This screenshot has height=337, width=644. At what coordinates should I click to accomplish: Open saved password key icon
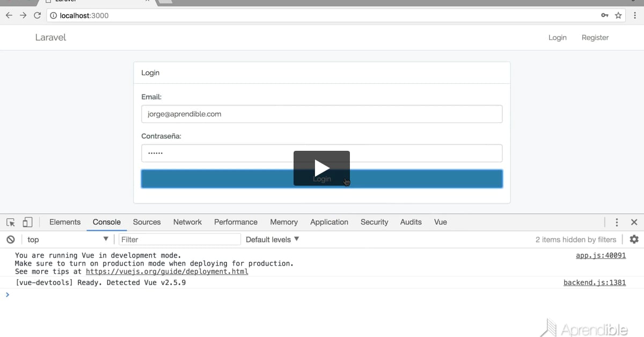point(605,16)
